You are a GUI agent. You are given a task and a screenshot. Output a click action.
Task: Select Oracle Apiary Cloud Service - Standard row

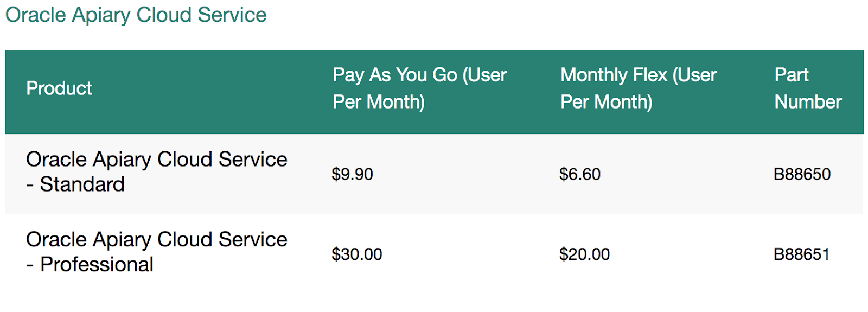[x=434, y=174]
